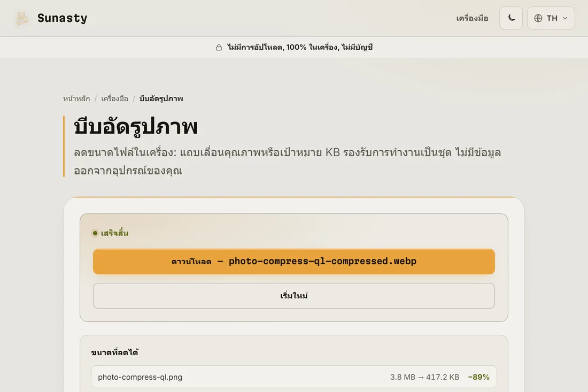This screenshot has height=392, width=588.
Task: Open the เครื่องมือ menu in header
Action: [x=472, y=18]
